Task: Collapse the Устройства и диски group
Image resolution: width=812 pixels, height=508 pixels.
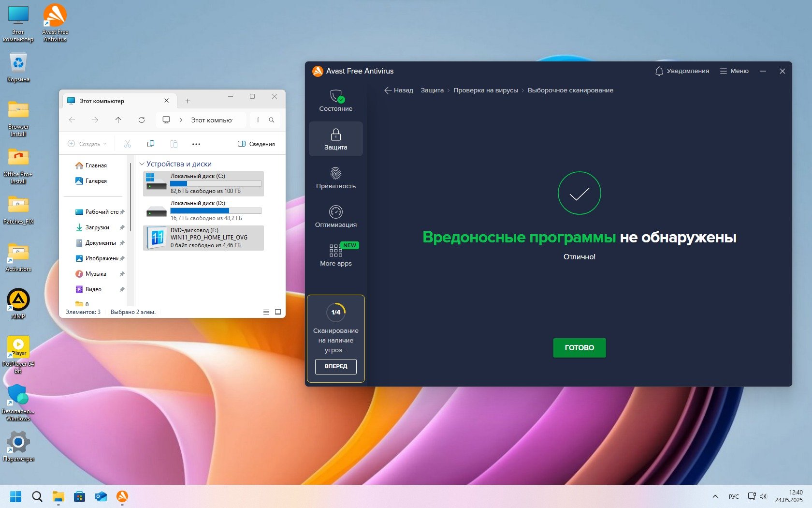Action: 142,164
